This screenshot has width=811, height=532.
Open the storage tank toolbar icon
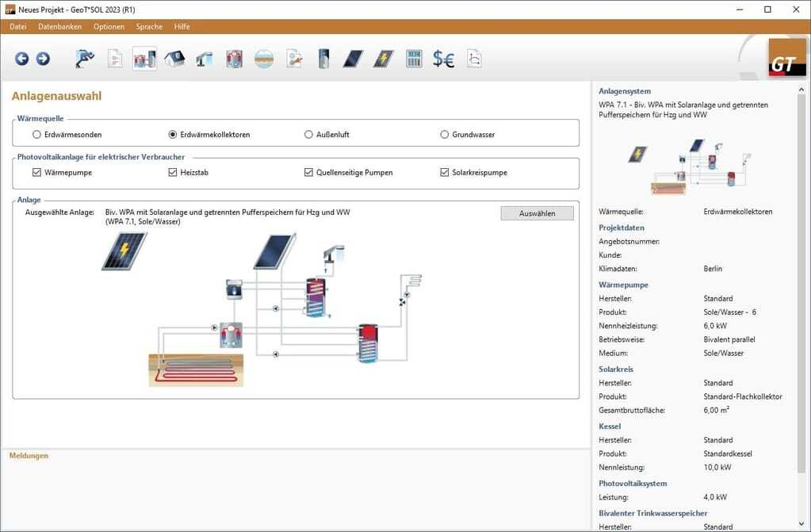(x=323, y=59)
